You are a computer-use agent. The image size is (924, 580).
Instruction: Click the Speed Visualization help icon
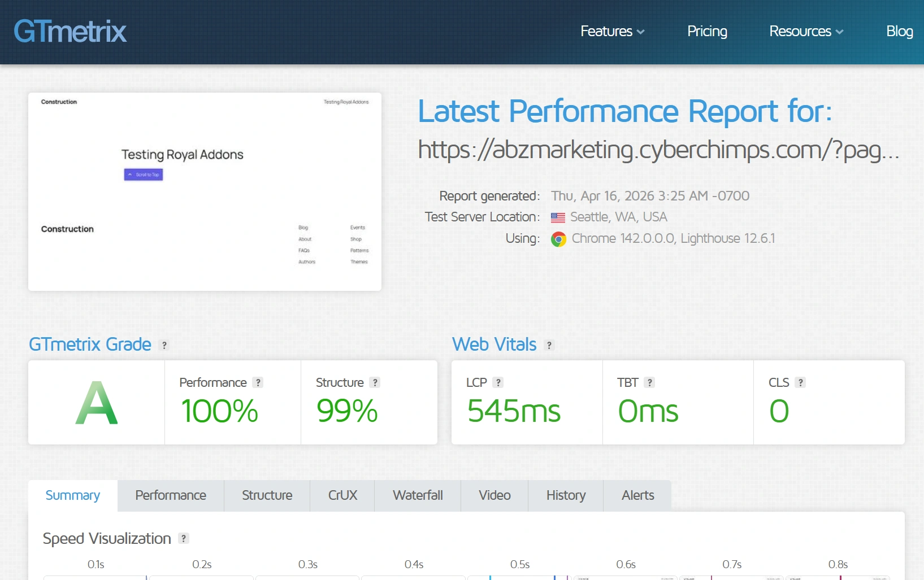click(184, 538)
